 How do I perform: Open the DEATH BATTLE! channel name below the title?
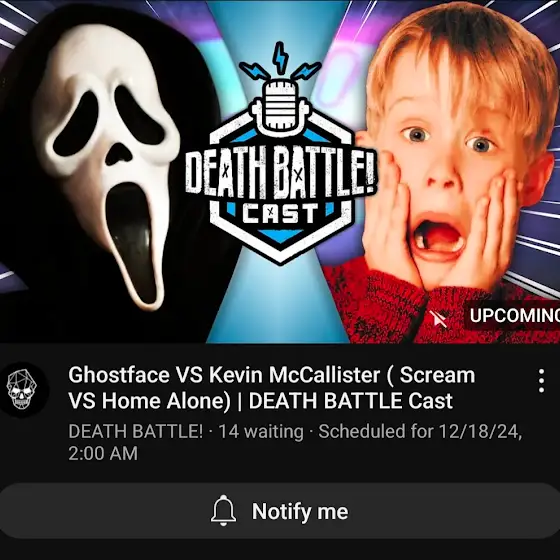(x=135, y=431)
